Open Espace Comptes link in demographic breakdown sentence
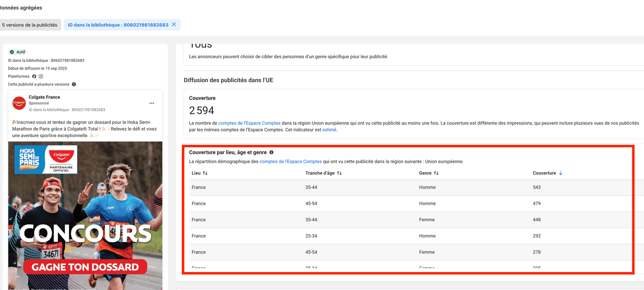The image size is (644, 290). (291, 162)
